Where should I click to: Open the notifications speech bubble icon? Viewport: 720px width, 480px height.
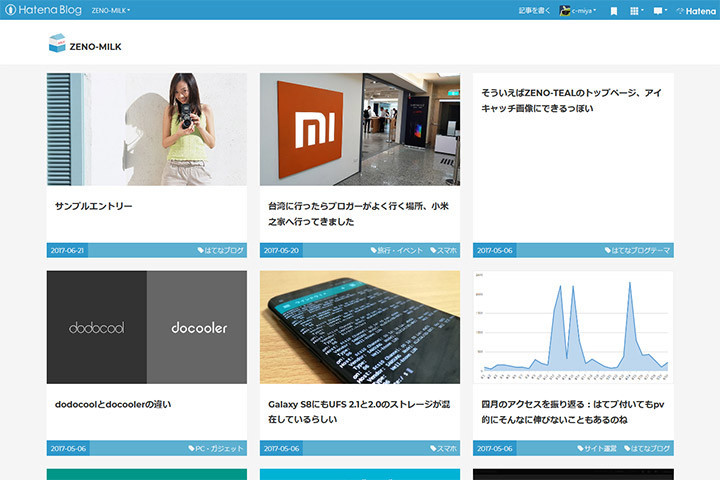click(660, 11)
